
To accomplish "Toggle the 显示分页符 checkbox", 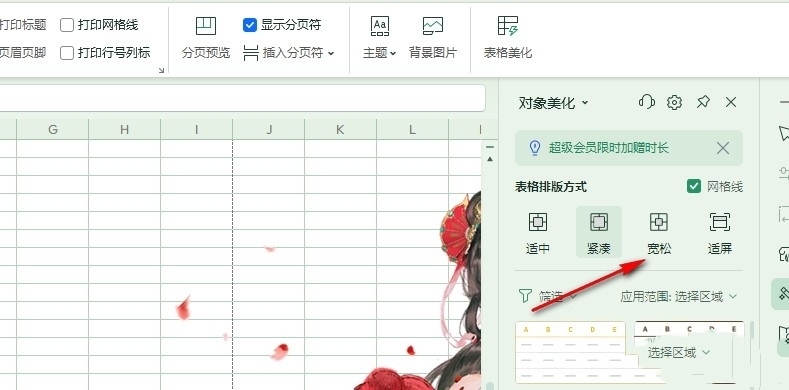I will (x=250, y=25).
